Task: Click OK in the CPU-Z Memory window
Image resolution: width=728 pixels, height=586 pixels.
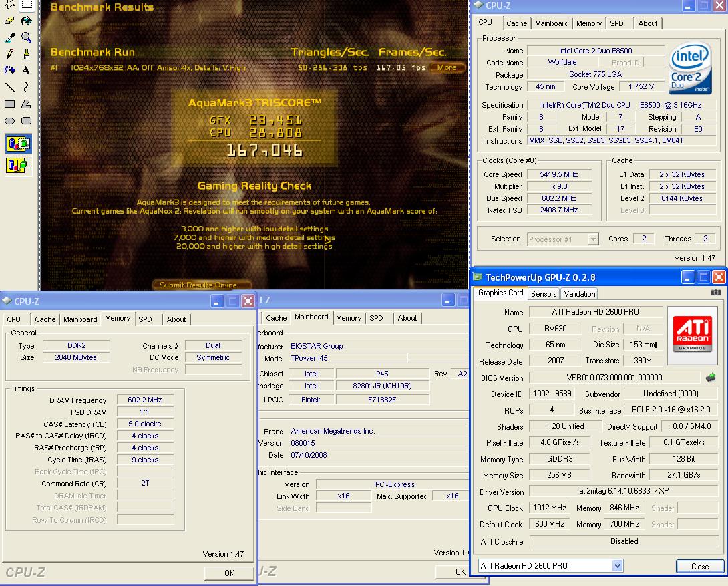Action: pyautogui.click(x=229, y=573)
